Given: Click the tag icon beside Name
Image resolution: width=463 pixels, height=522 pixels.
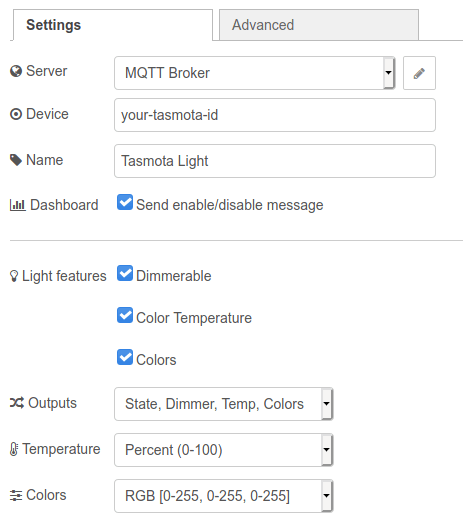Looking at the screenshot, I should (16, 160).
